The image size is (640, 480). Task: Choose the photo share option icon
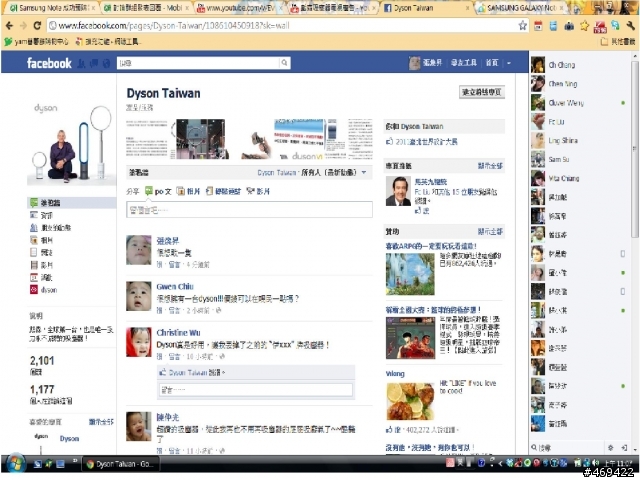[180, 191]
